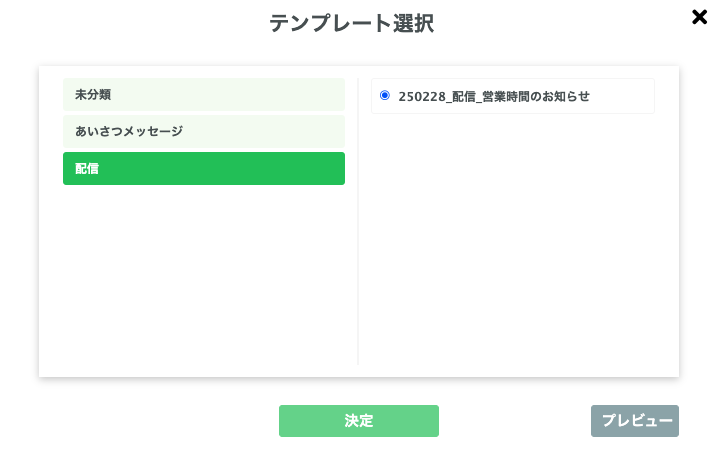Click the テンプレート選択 dialog title
Image resolution: width=717 pixels, height=458 pixels.
coord(351,23)
